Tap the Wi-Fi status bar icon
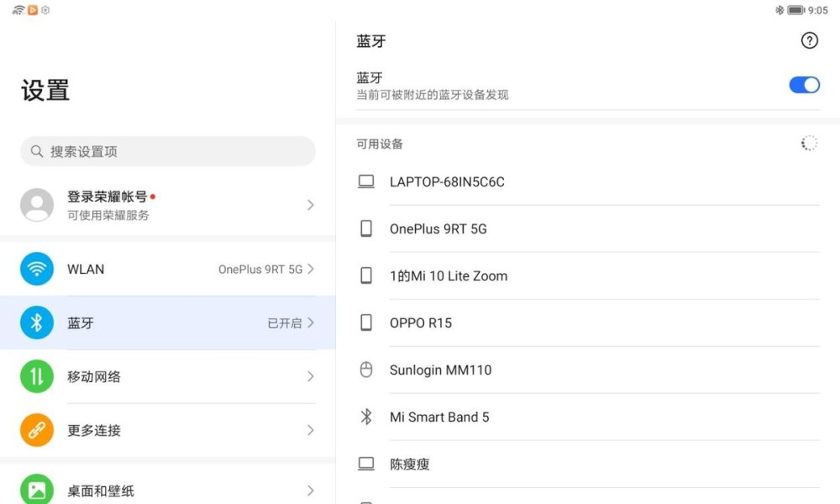This screenshot has width=840, height=504. pyautogui.click(x=18, y=9)
